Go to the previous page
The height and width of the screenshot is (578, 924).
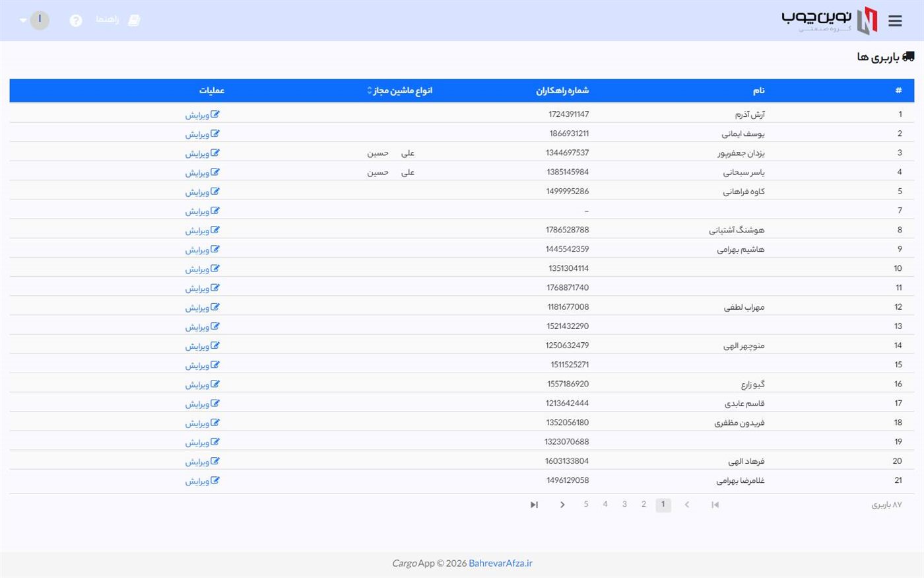click(x=687, y=505)
